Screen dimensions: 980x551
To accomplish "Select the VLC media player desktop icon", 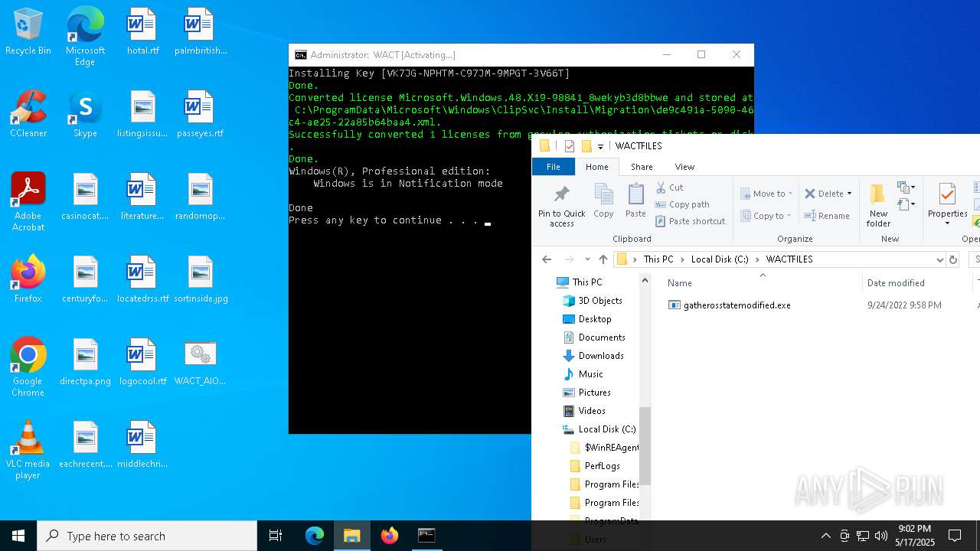I will point(28,450).
